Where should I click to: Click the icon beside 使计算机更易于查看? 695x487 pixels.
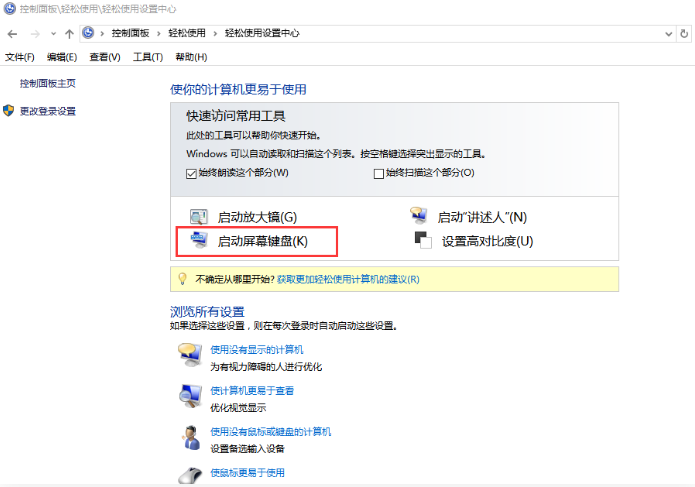point(190,396)
